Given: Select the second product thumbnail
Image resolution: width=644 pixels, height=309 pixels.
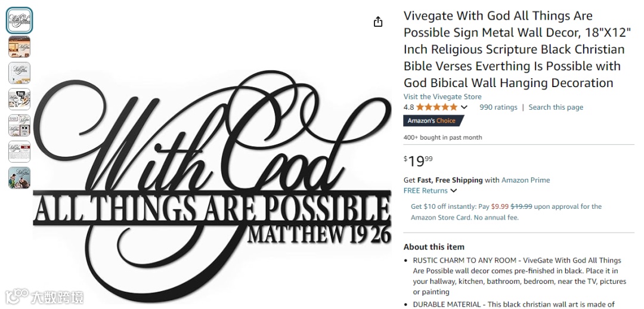Looking at the screenshot, I should click(x=19, y=47).
